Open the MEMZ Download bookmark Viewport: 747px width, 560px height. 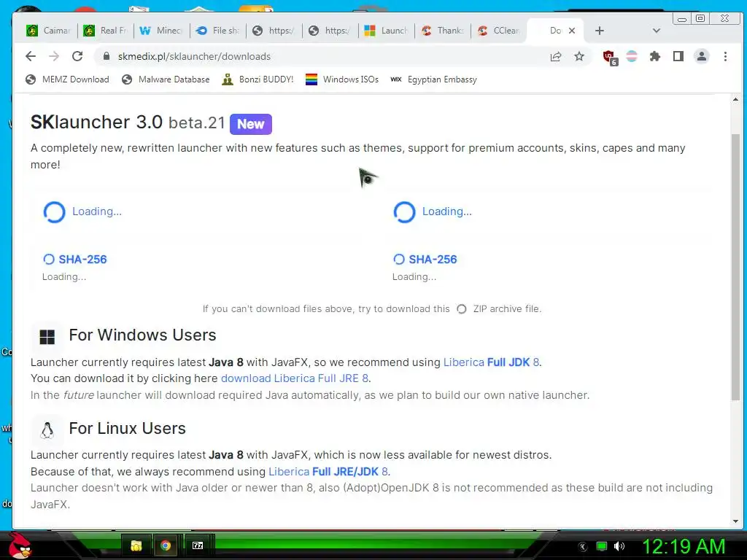(67, 79)
